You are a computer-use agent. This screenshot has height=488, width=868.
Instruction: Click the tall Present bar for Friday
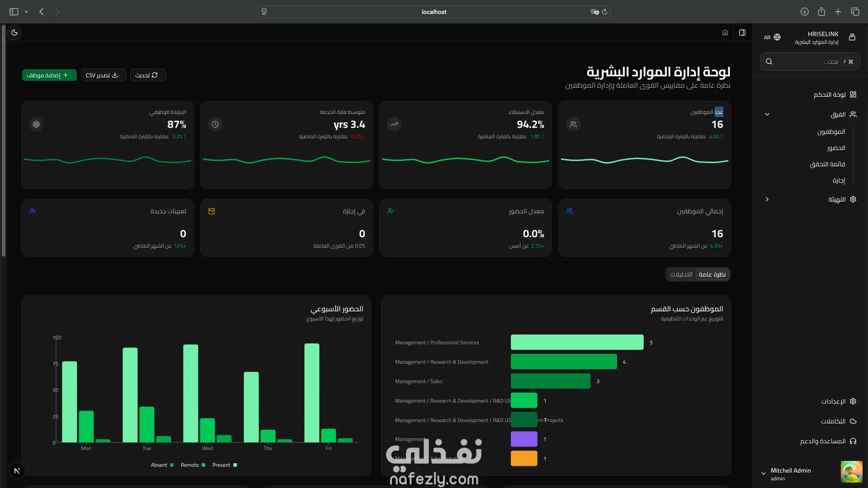pos(312,393)
